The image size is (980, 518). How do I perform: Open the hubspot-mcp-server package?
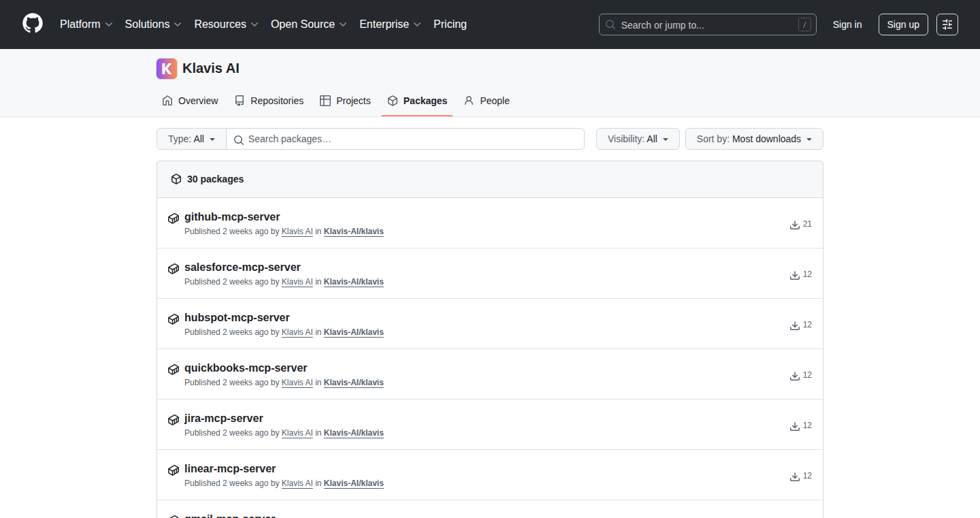[237, 318]
